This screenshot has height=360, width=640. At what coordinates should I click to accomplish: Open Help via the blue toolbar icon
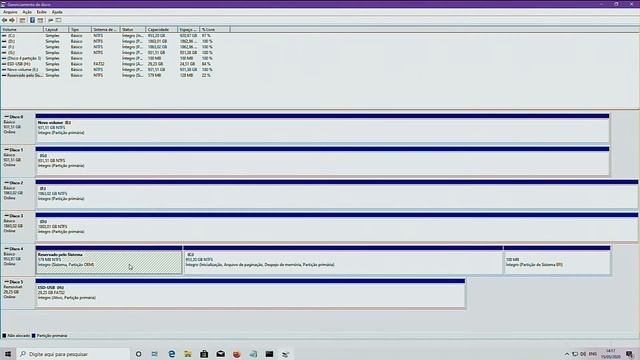32,20
